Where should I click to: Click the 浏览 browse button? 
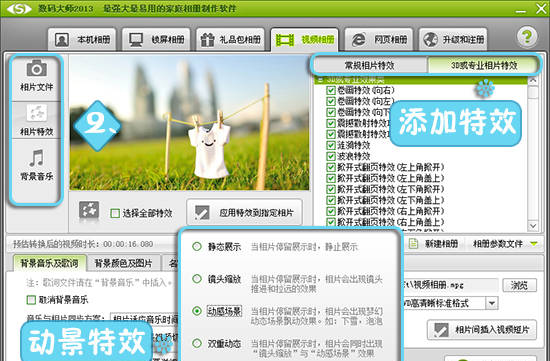tap(519, 285)
